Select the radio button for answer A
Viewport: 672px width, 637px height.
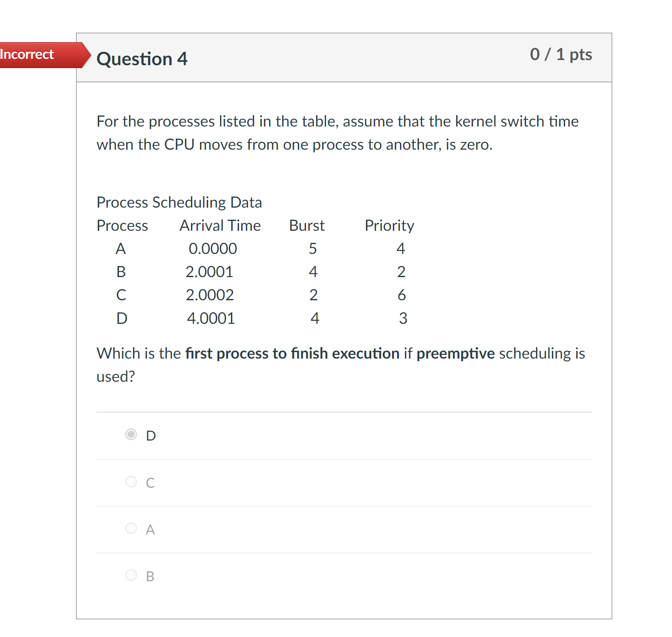point(131,528)
